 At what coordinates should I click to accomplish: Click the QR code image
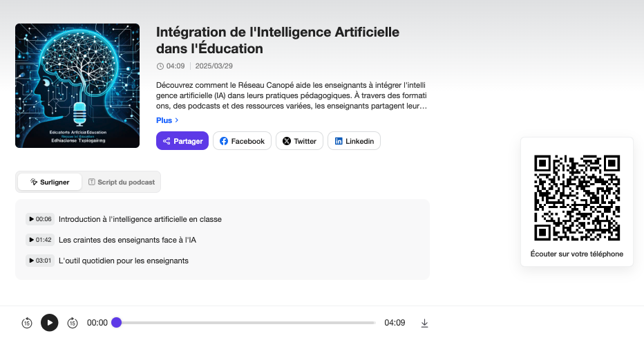[x=577, y=197]
